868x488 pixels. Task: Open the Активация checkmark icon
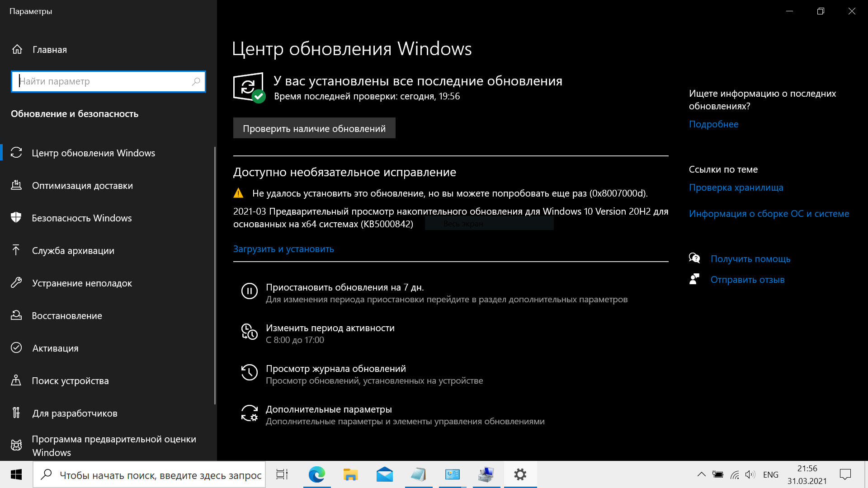click(x=16, y=348)
